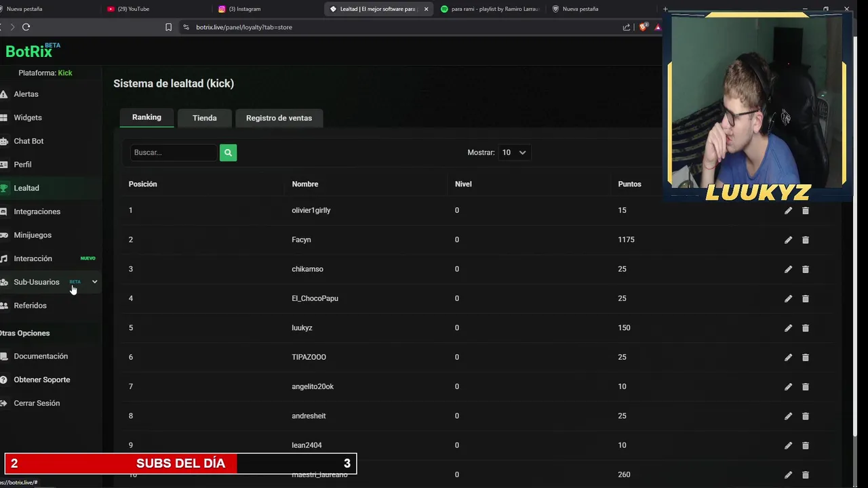
Task: Click the BotRix logo
Action: 33,51
